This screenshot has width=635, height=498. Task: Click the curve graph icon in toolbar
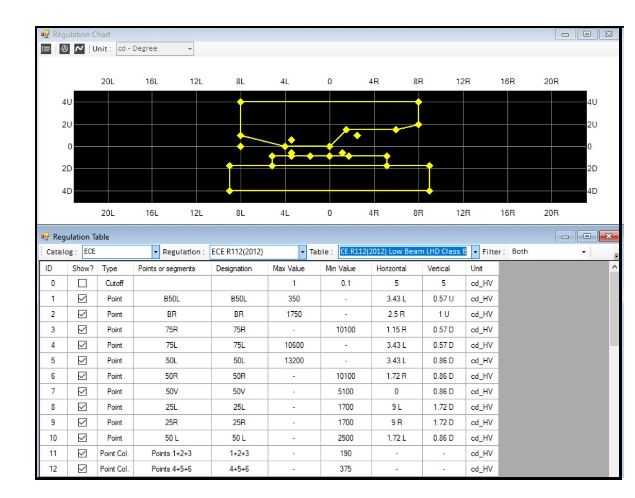click(x=79, y=49)
